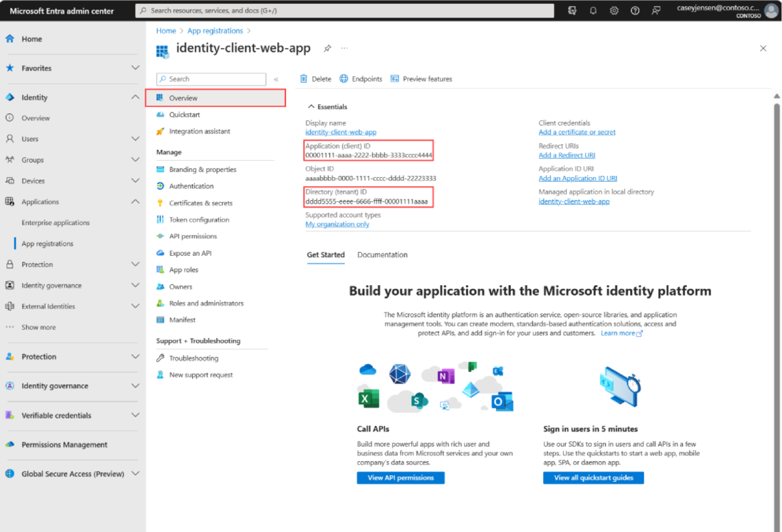Open the help question mark icon
Screen dimensions: 782x532
click(635, 10)
